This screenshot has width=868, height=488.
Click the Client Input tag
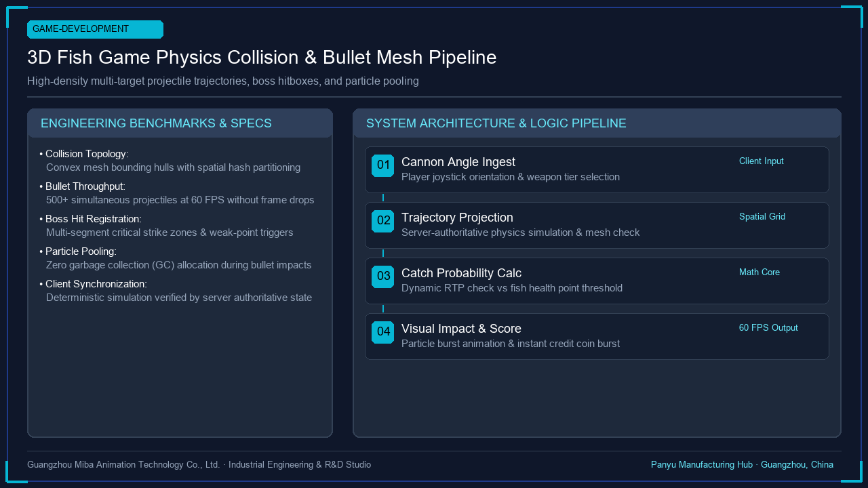[762, 161]
